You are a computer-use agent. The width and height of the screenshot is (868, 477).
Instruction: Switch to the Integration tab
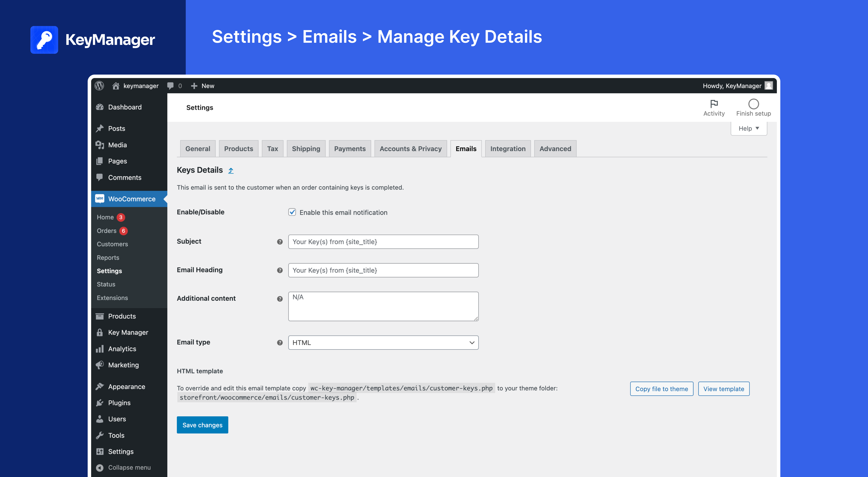[508, 149]
